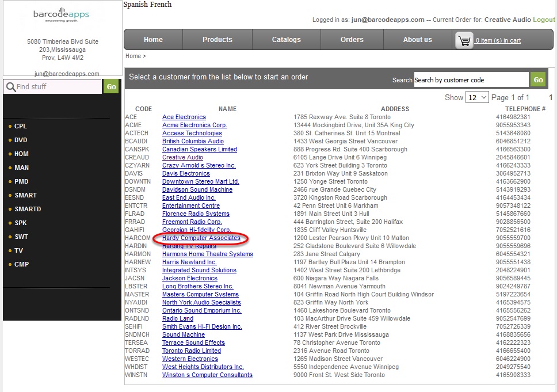Screen dimensions: 557x392
Task: Choose customer Radio Land
Action: 178,318
